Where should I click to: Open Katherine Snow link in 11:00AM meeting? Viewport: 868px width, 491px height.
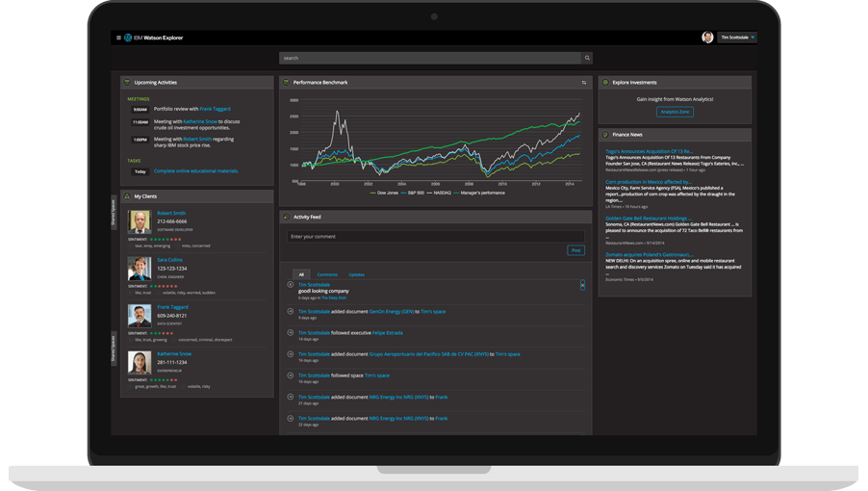tap(200, 121)
